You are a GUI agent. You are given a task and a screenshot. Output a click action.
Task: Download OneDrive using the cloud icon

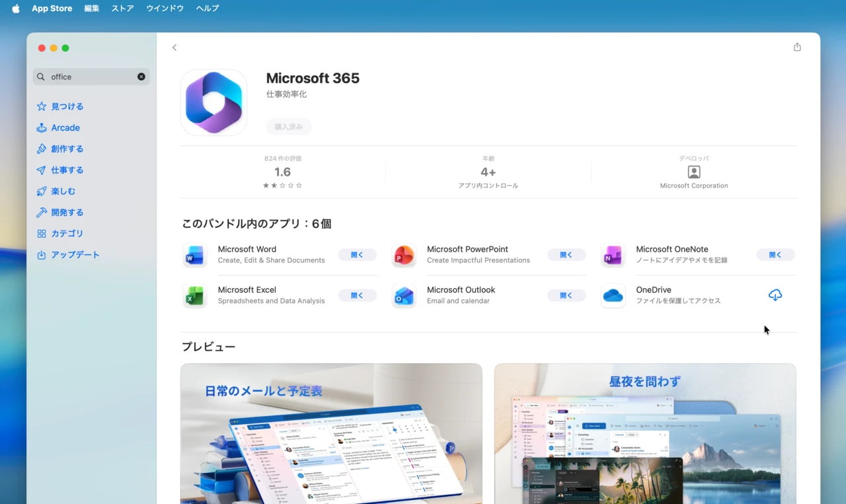click(775, 295)
